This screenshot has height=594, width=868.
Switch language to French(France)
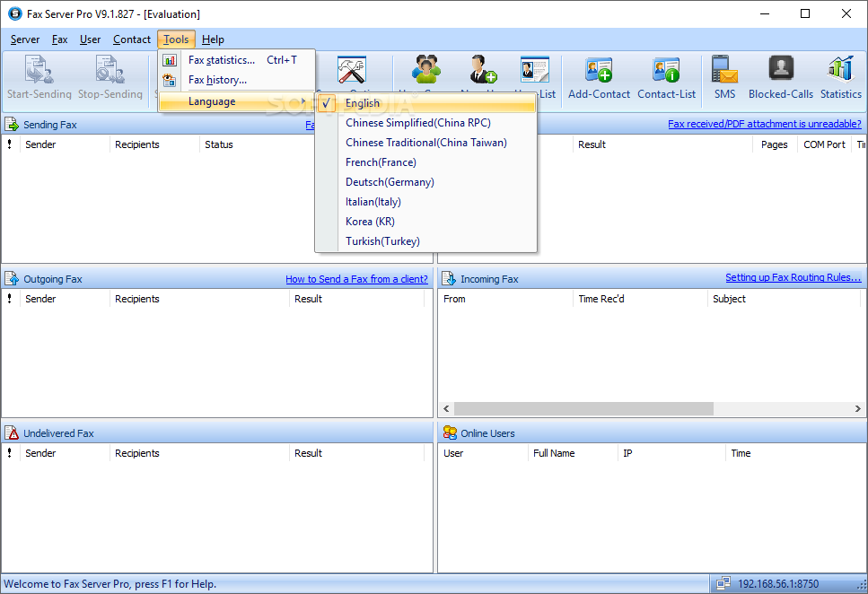[x=425, y=162]
